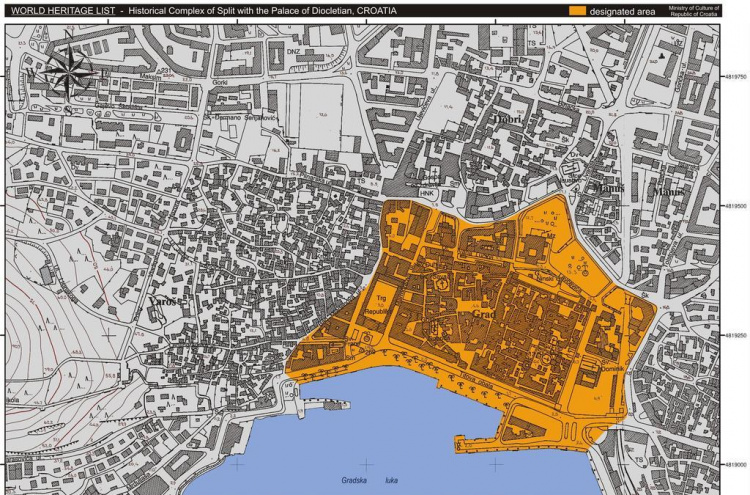Click the N letter atop the compass
The height and width of the screenshot is (495, 750).
click(x=66, y=35)
